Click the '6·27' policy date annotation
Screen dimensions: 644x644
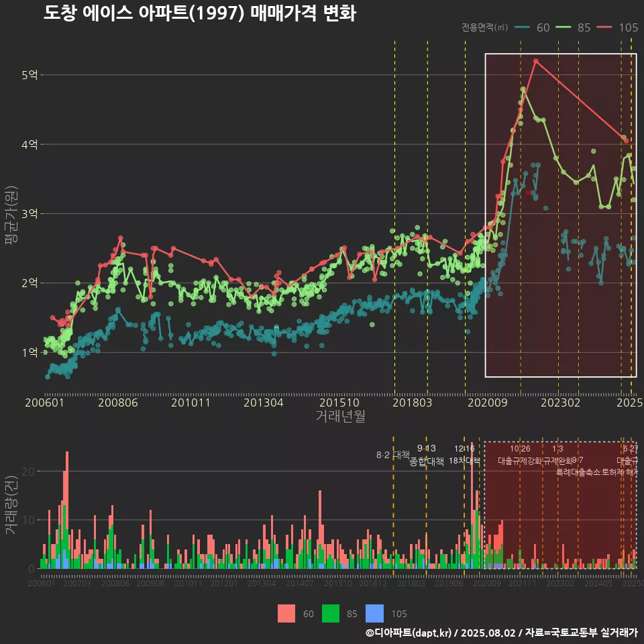tap(631, 448)
